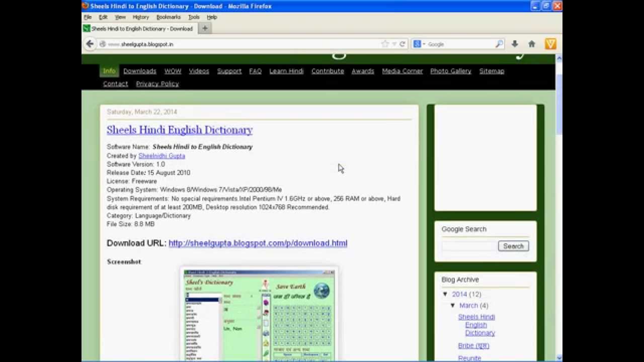Open the FAQ page link
Viewport: 644px width, 362px height.
click(x=255, y=71)
